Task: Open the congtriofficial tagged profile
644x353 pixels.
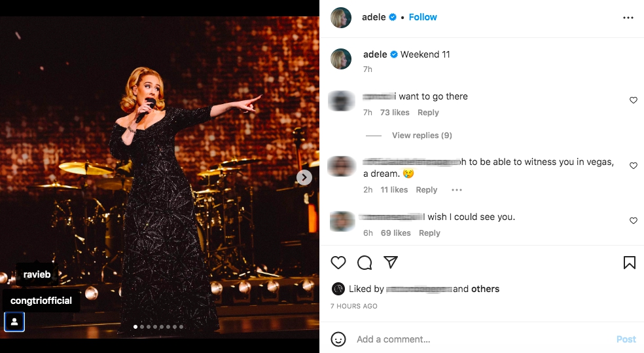Action: [41, 301]
